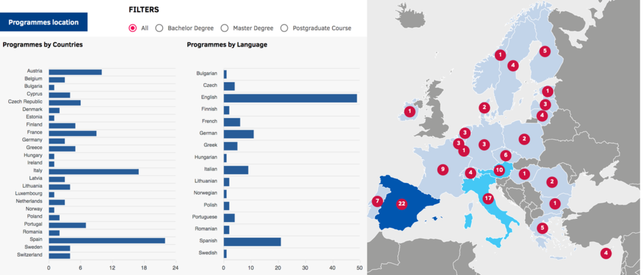
Task: Select the All filter radio button
Action: pyautogui.click(x=133, y=28)
